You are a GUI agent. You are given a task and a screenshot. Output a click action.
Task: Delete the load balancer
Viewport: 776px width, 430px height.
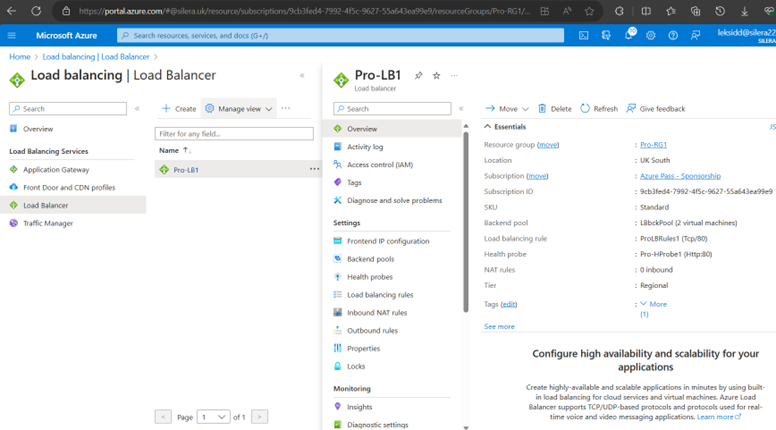click(x=554, y=108)
